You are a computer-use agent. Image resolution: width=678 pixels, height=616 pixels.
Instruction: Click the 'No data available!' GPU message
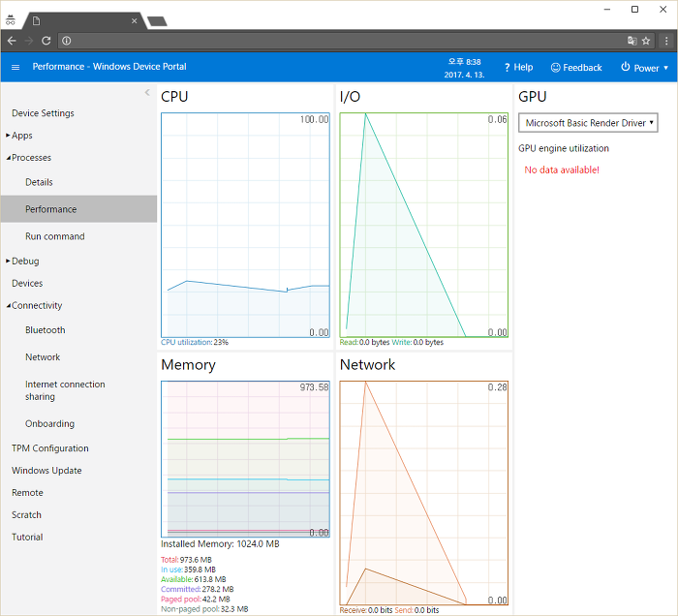[x=562, y=170]
